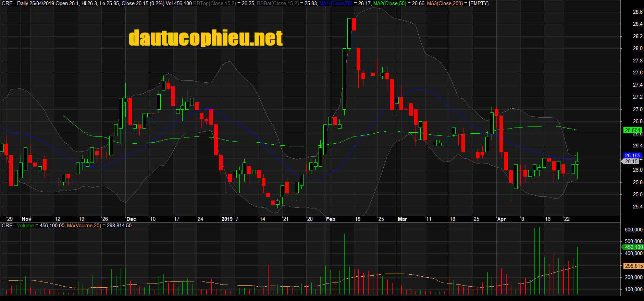The image size is (644, 301).
Task: Select the BBTop(Close,15,2) indicator label
Action: 214,3
